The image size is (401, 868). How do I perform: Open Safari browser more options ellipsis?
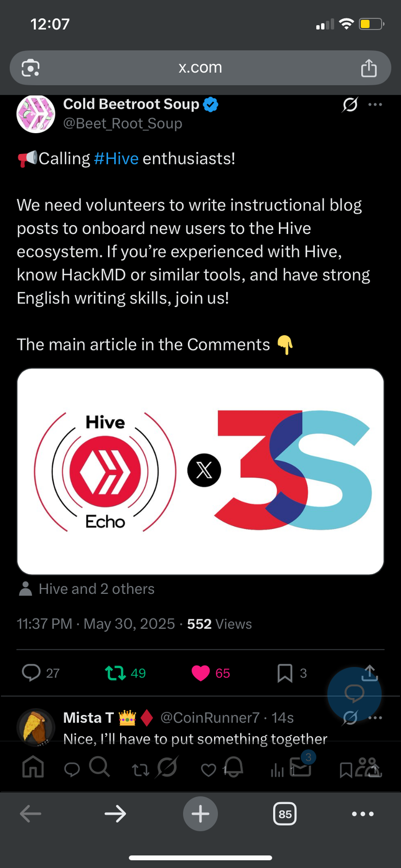(362, 814)
